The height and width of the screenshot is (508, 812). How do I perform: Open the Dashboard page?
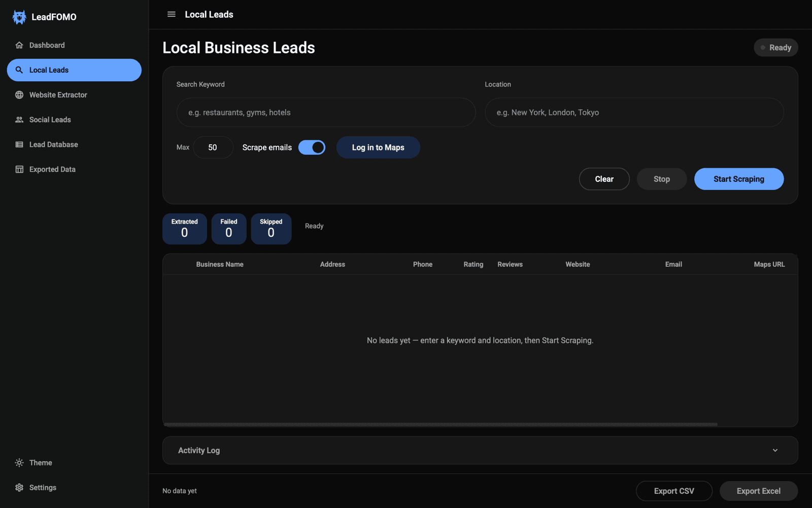click(x=74, y=45)
